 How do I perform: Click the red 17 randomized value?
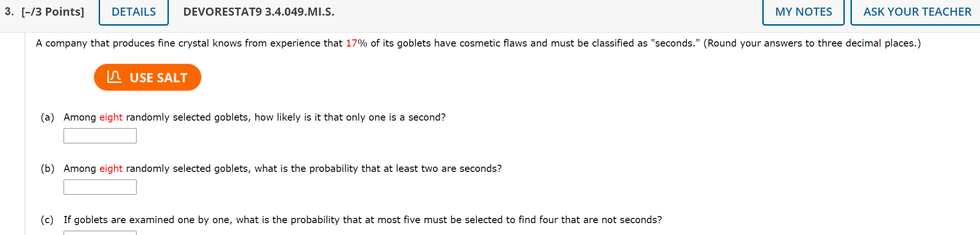point(351,43)
